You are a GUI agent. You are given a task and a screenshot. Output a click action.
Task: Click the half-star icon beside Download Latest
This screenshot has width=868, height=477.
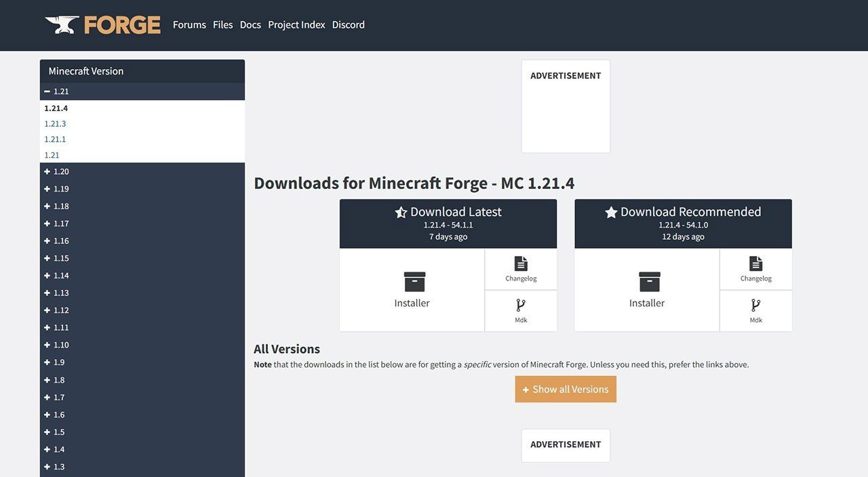(x=401, y=213)
